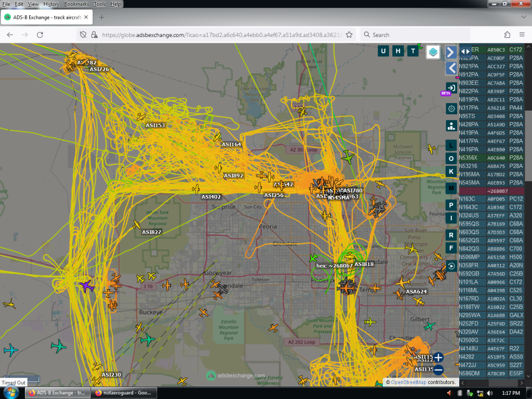Image resolution: width=532 pixels, height=399 pixels.
Task: Click the R button on map
Action: (x=451, y=235)
